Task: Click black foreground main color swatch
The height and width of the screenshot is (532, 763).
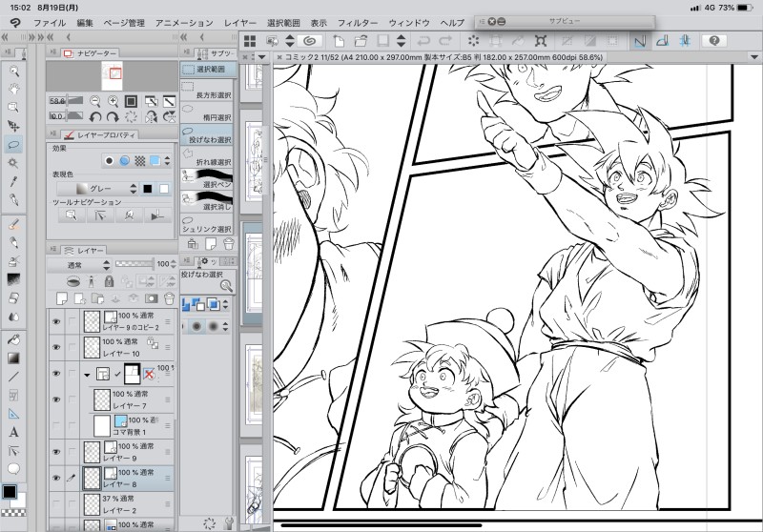Action: point(10,492)
